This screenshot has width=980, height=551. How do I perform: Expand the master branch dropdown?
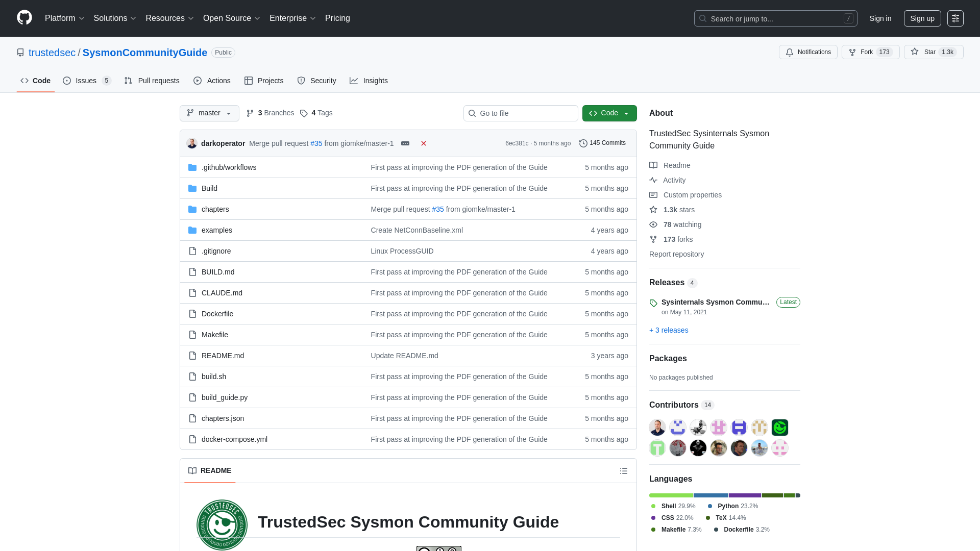click(x=209, y=113)
